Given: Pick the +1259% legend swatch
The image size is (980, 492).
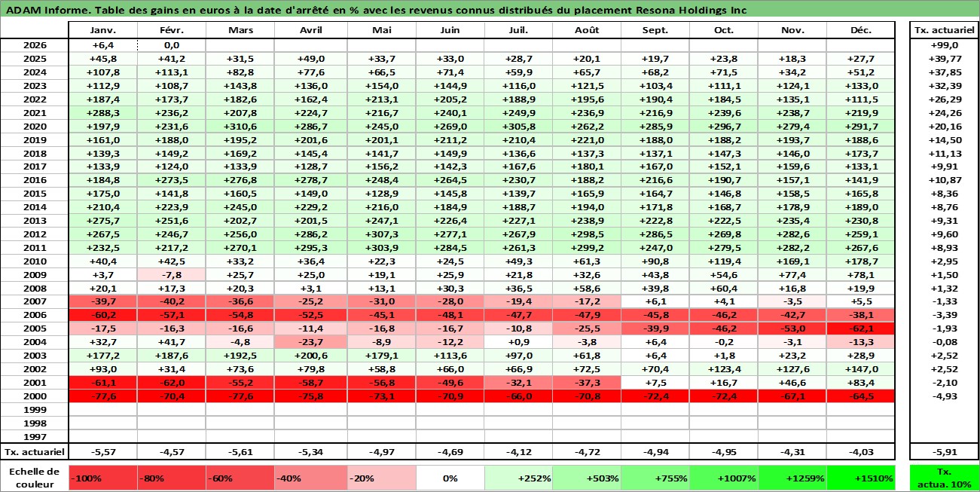Looking at the screenshot, I should (x=792, y=477).
